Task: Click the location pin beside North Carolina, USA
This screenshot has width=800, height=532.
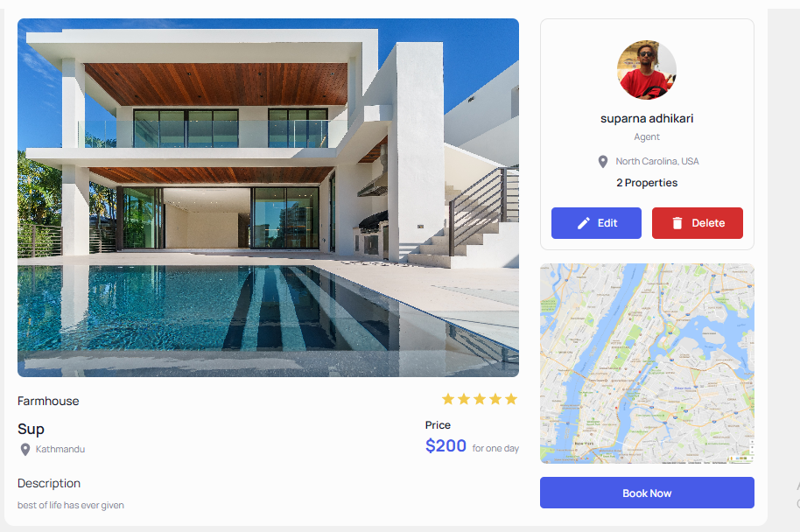Action: (x=602, y=162)
